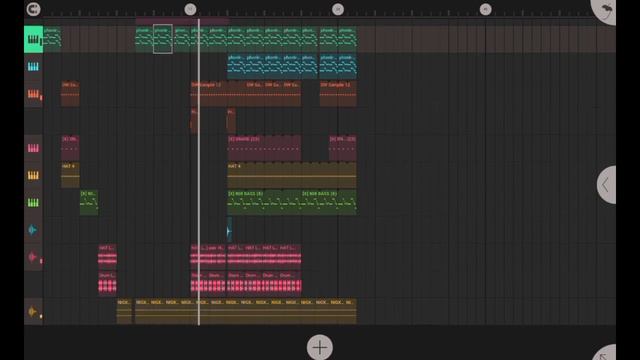The image size is (640, 360).
Task: Select the gold audio waveform track header
Action: click(x=33, y=312)
